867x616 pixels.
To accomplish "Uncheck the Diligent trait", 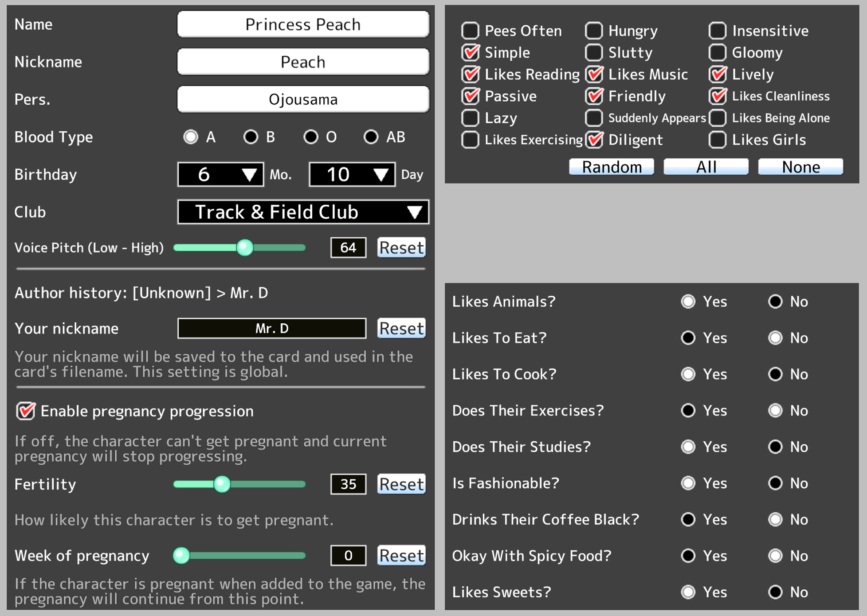I will click(x=594, y=140).
